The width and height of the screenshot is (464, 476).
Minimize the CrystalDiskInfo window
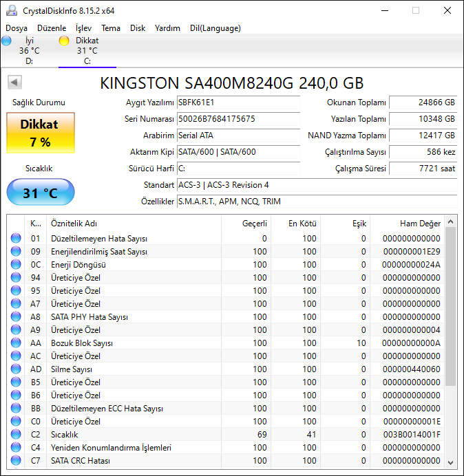pyautogui.click(x=385, y=10)
